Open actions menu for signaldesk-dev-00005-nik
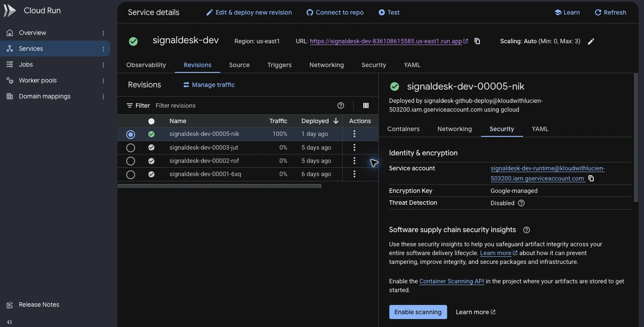This screenshot has height=327, width=644. (354, 134)
